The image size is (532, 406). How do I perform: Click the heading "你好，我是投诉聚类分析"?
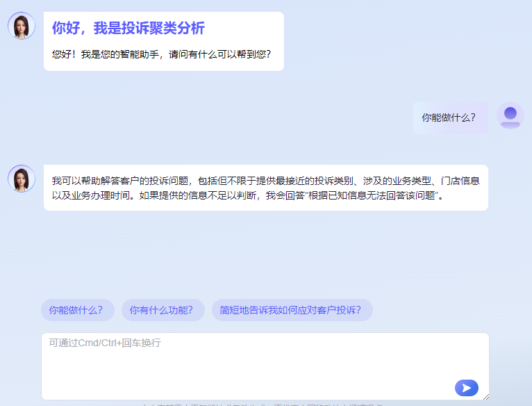pyautogui.click(x=128, y=29)
